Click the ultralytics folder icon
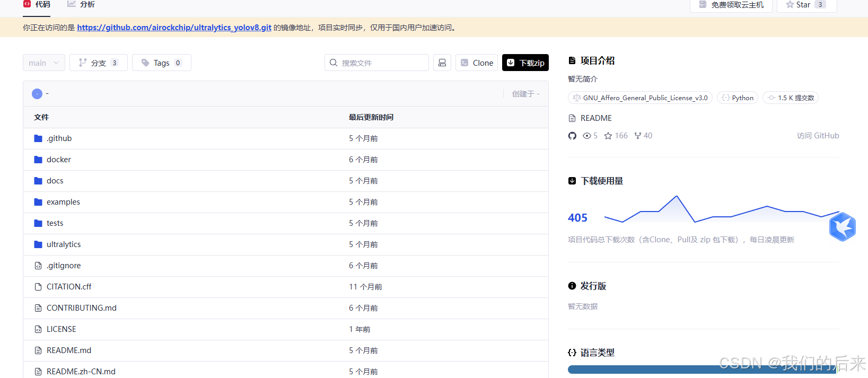This screenshot has height=378, width=868. point(38,244)
